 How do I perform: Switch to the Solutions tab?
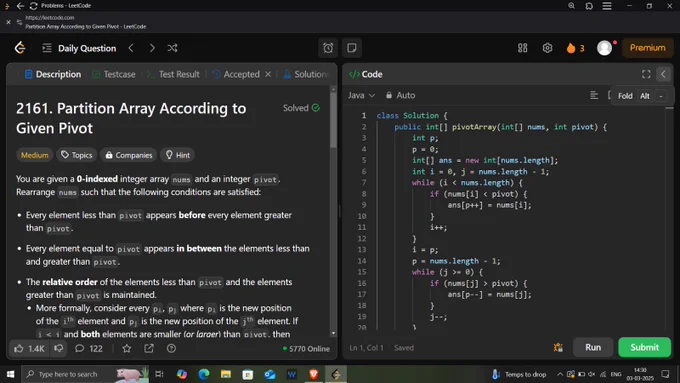pyautogui.click(x=306, y=74)
